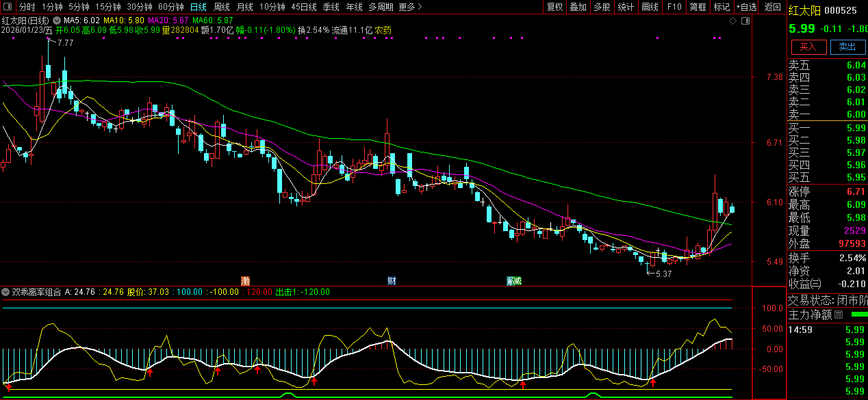Screen dimensions: 868x400
Task: Click the panel layout icon at top-left
Action: pyautogui.click(x=8, y=7)
